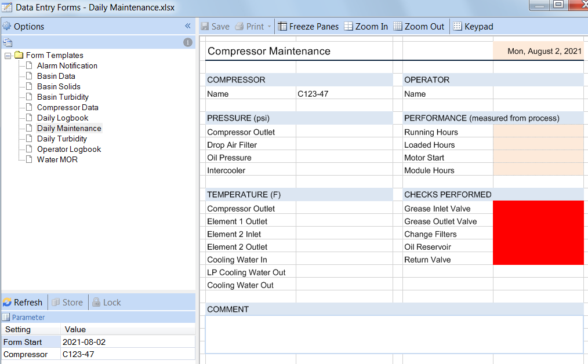The image size is (588, 364).
Task: Click the Zoom Out button
Action: click(419, 27)
